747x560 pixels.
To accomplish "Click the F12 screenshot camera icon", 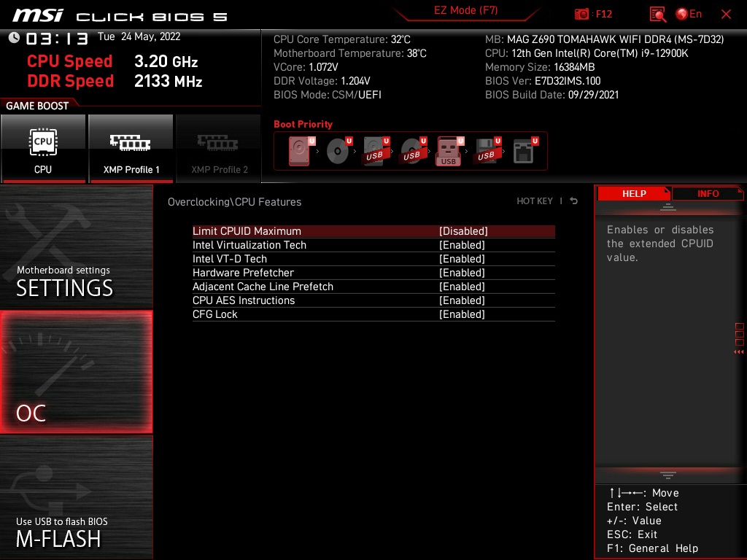I will pyautogui.click(x=581, y=14).
